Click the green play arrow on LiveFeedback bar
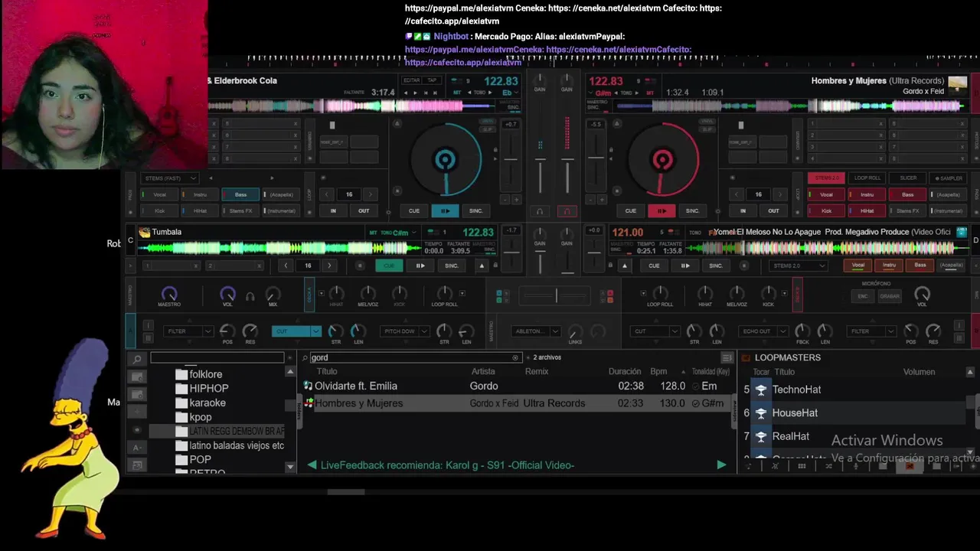 coord(721,465)
